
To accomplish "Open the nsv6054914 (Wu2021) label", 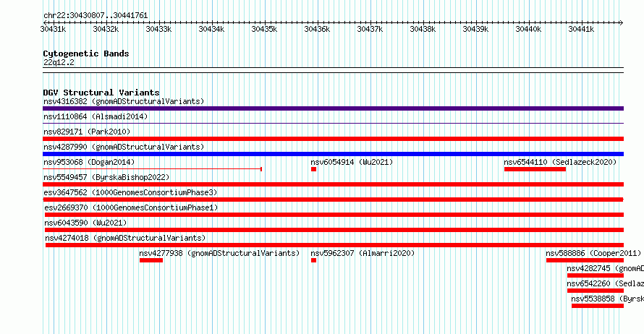I will click(352, 162).
